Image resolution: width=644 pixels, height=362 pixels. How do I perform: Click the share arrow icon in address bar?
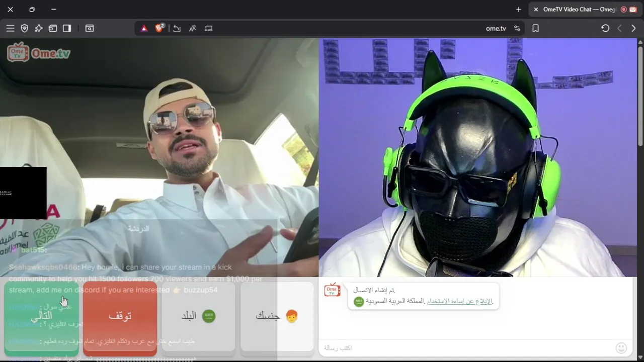(x=177, y=29)
